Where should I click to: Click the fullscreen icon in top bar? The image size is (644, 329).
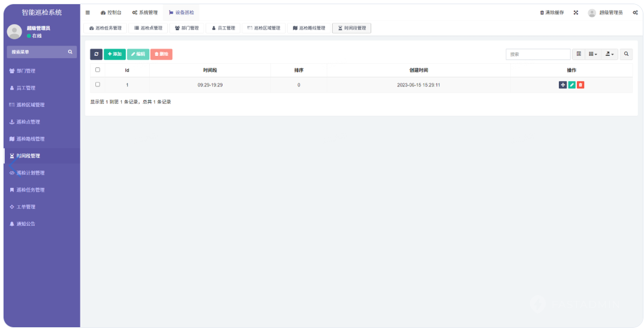(576, 13)
